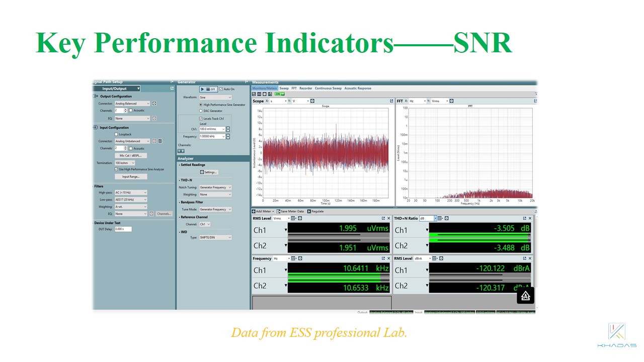Click the Regulate button
This screenshot has width=644, height=362.
(x=315, y=211)
